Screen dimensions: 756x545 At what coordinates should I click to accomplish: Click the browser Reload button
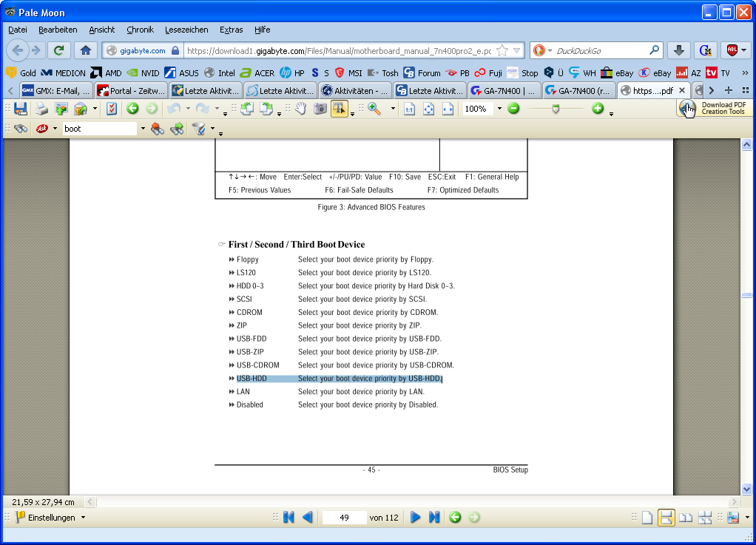[x=59, y=50]
